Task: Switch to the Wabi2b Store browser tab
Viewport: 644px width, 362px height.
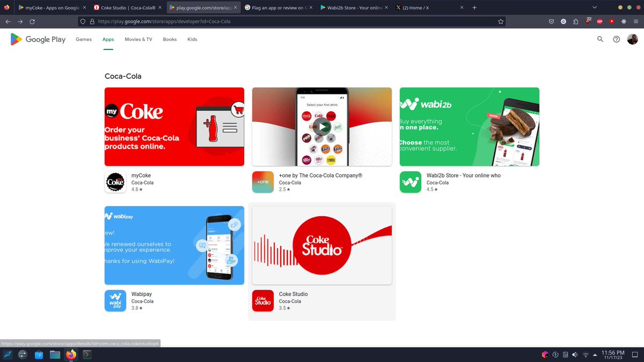Action: coord(354,8)
